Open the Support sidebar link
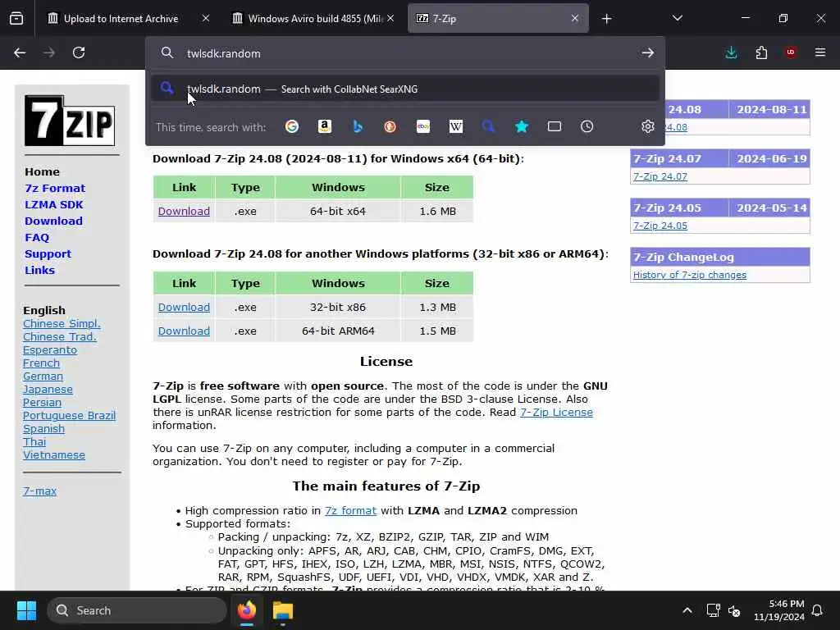The image size is (840, 630). pos(48,254)
